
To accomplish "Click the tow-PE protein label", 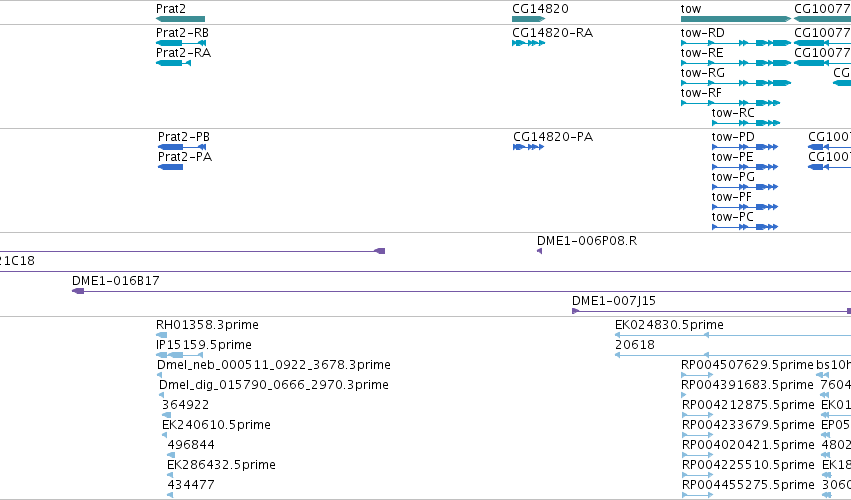I will 732,157.
